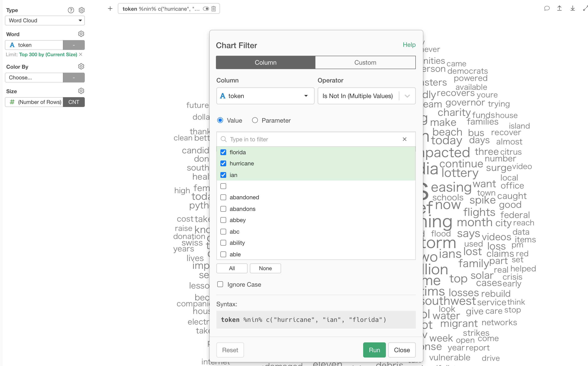This screenshot has height=366, width=588.
Task: Click the Top 300 by Current Size limit
Action: coord(48,54)
